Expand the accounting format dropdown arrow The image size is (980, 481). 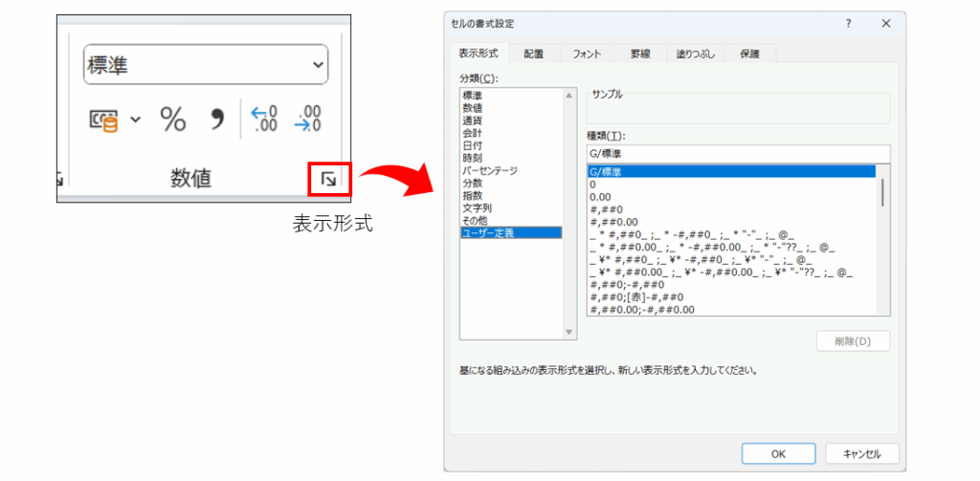[135, 120]
